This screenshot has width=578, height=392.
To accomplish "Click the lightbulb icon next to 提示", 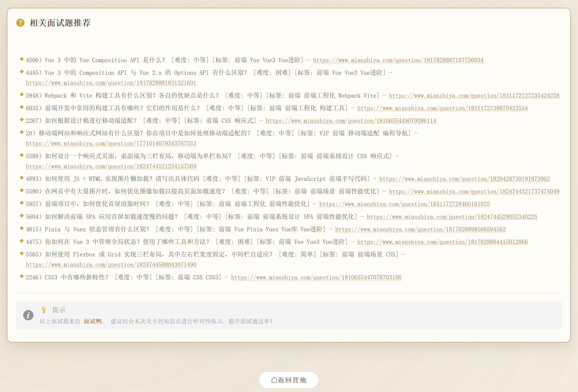I will pos(44,309).
